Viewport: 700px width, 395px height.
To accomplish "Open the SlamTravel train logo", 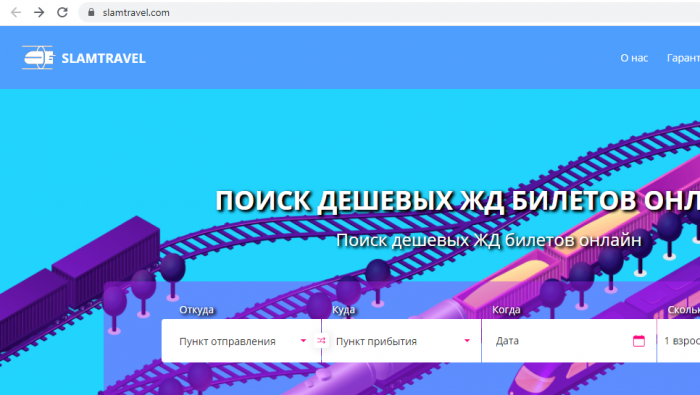I will (x=38, y=58).
